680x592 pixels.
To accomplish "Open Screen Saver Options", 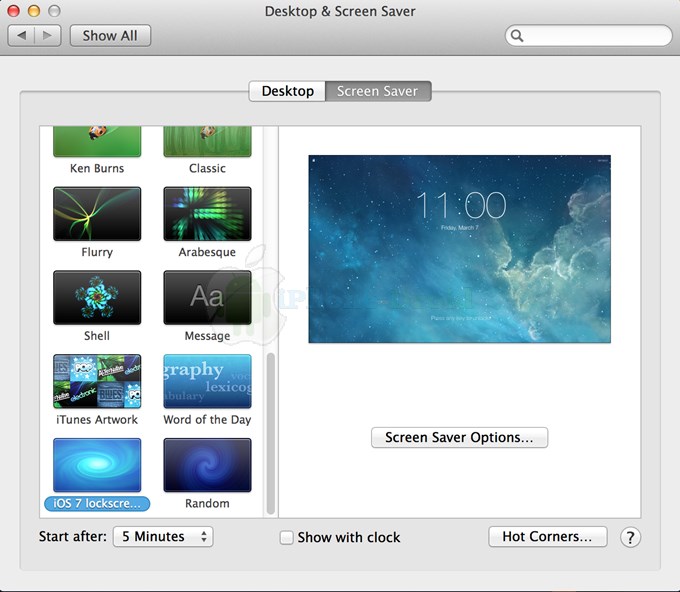I will click(459, 437).
